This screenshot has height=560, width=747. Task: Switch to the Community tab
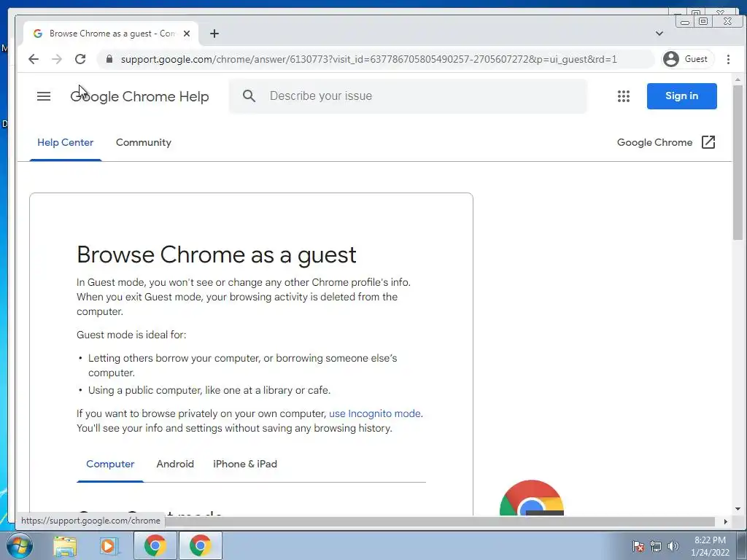144,142
